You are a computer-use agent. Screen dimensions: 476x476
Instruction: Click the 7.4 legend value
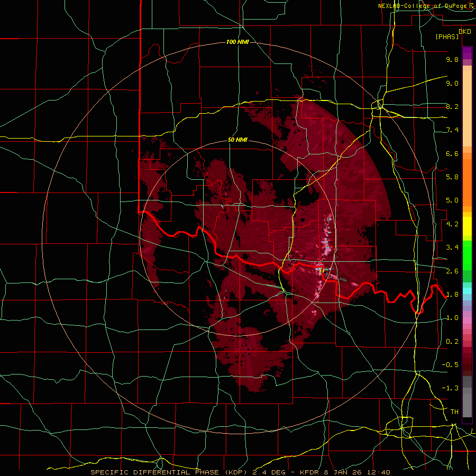[452, 130]
